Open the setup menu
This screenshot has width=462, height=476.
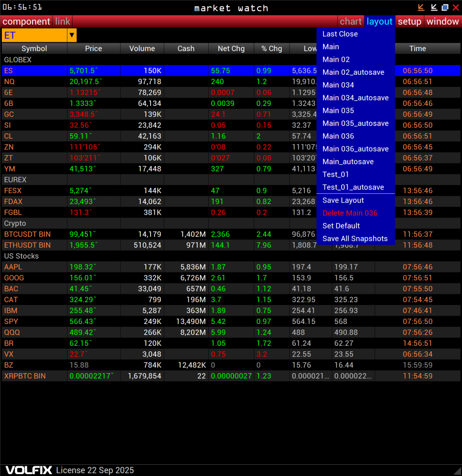point(409,21)
